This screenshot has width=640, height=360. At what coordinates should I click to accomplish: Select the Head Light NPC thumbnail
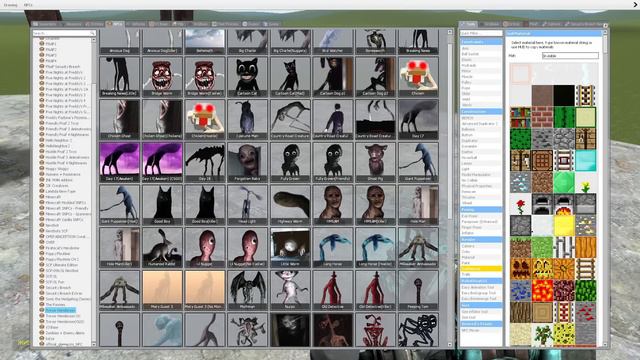pyautogui.click(x=247, y=204)
